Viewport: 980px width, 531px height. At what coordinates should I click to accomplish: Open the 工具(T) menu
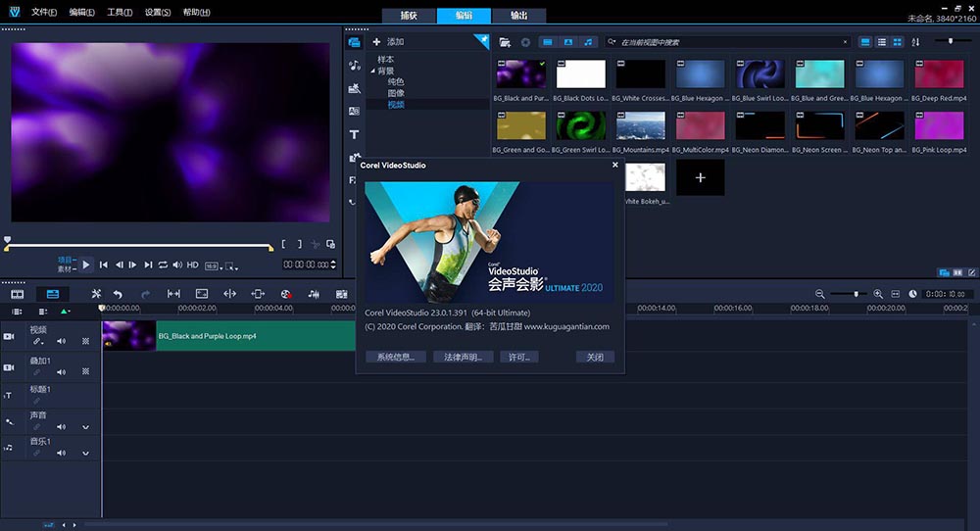tap(120, 12)
